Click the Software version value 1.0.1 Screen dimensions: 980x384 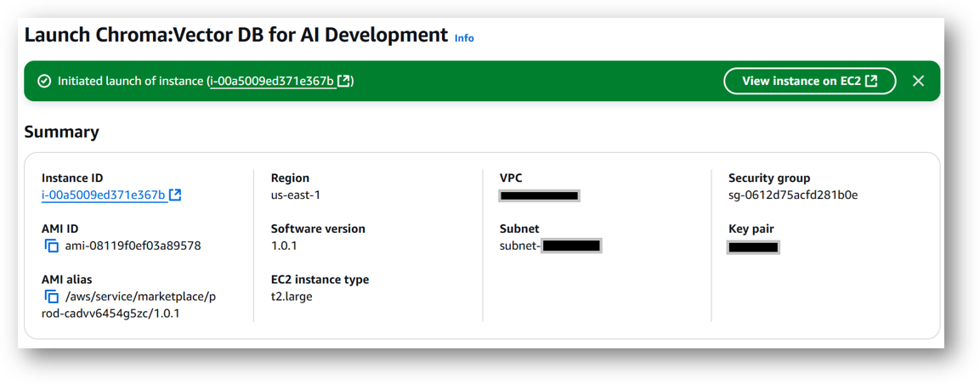pyautogui.click(x=284, y=246)
